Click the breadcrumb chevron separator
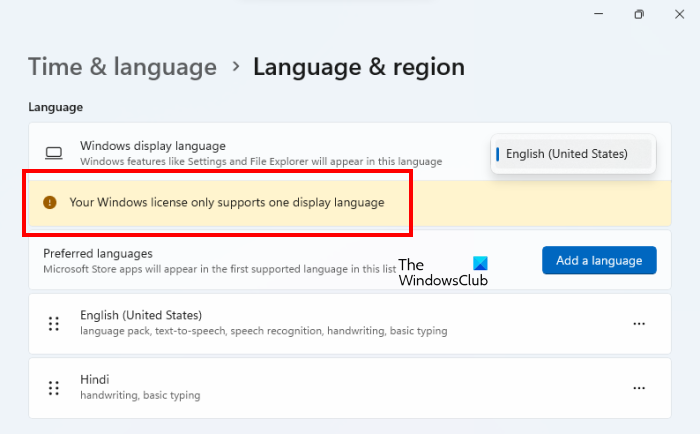The width and height of the screenshot is (700, 434). [236, 67]
